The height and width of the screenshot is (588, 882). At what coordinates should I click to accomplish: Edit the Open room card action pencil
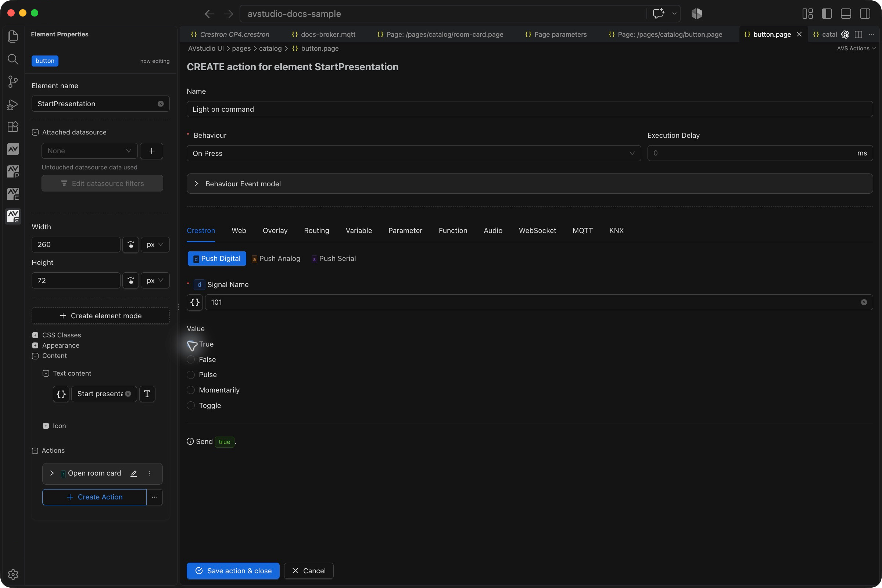pos(133,474)
